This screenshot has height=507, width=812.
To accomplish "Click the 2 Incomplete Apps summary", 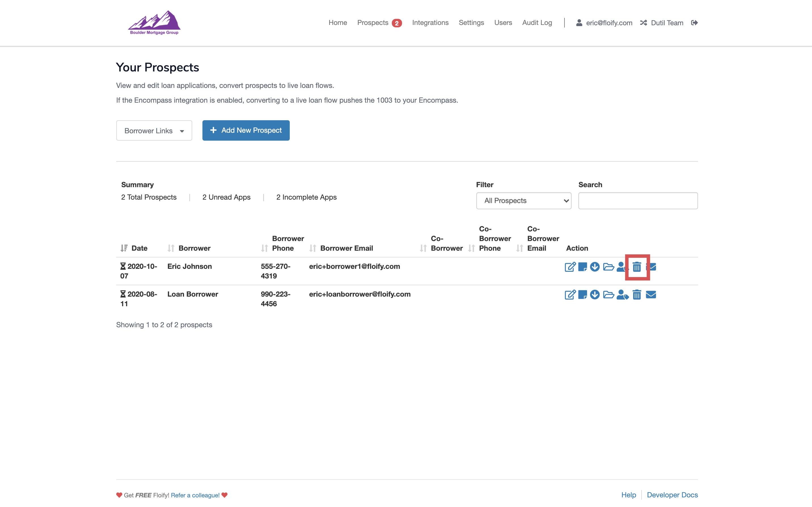I will coord(306,197).
